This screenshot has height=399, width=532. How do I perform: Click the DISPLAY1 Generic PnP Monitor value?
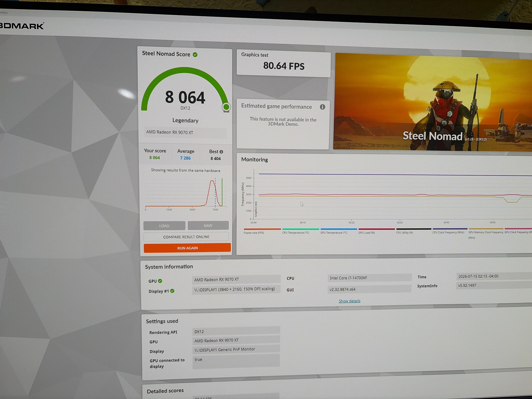pos(236,349)
